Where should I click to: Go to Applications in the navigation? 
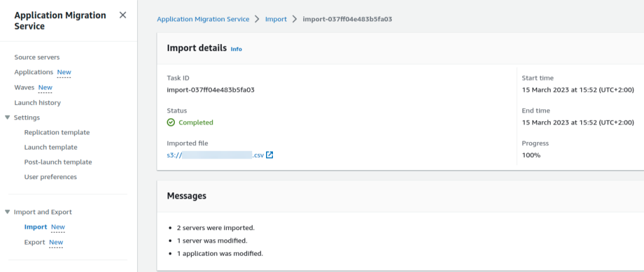click(34, 72)
